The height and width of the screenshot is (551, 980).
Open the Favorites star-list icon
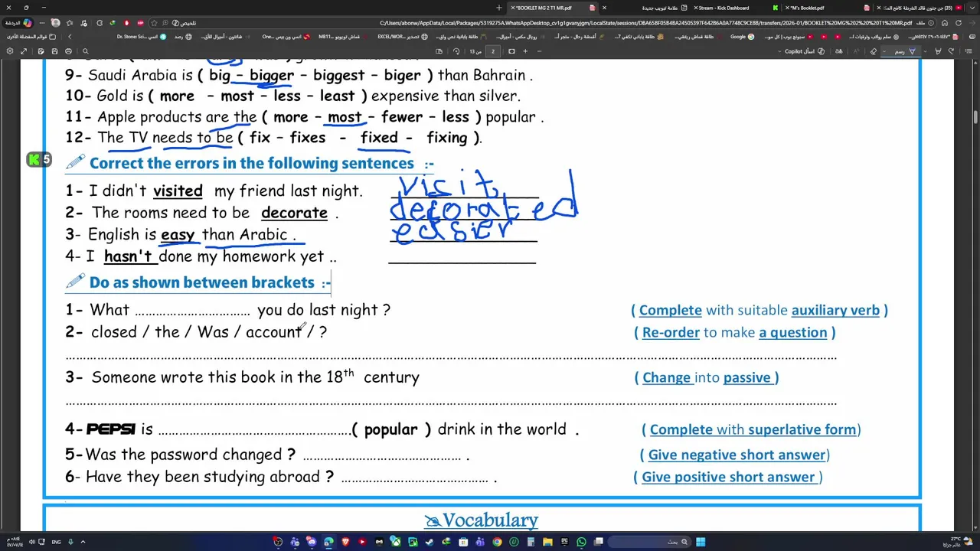(70, 23)
